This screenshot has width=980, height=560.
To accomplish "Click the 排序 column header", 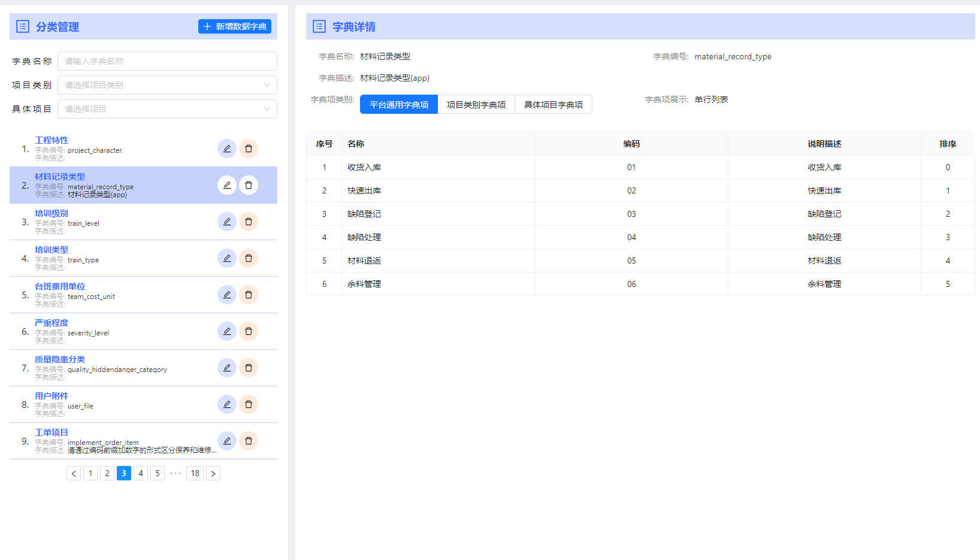I will click(x=948, y=144).
